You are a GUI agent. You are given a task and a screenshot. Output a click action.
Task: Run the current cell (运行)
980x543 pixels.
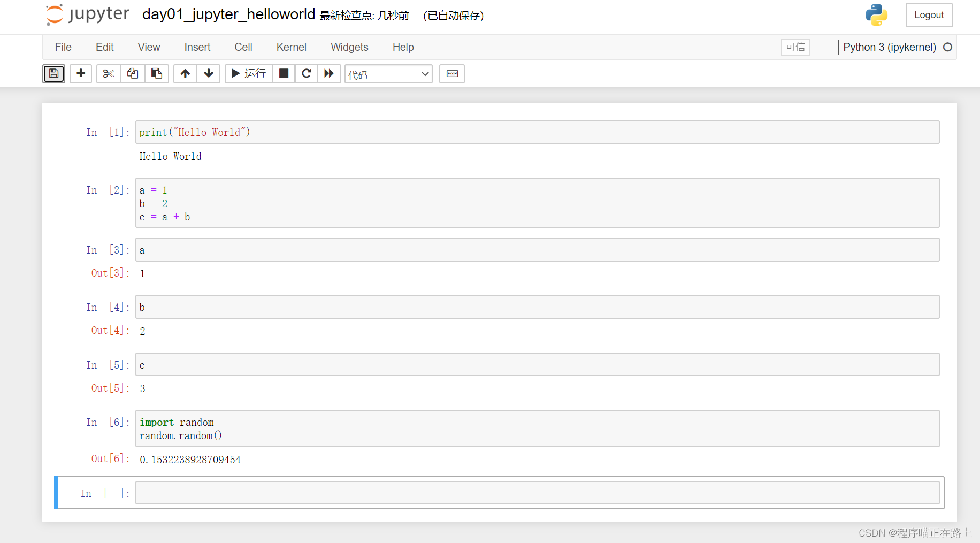click(x=249, y=74)
